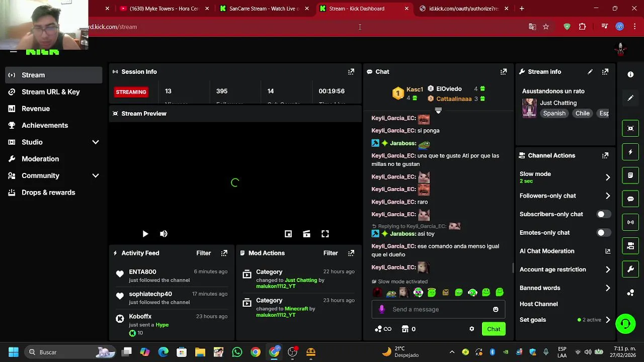
Task: Mute the stream preview volume
Action: click(164, 234)
